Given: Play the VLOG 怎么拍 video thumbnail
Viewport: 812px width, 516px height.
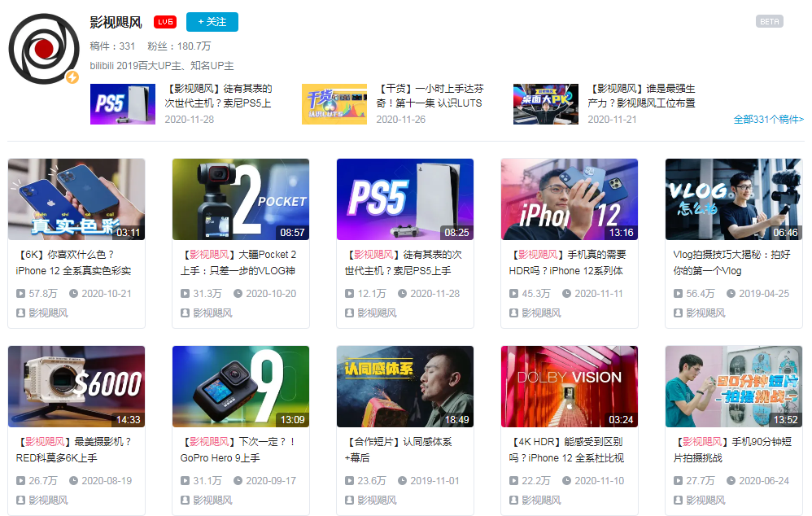Looking at the screenshot, I should 734,199.
